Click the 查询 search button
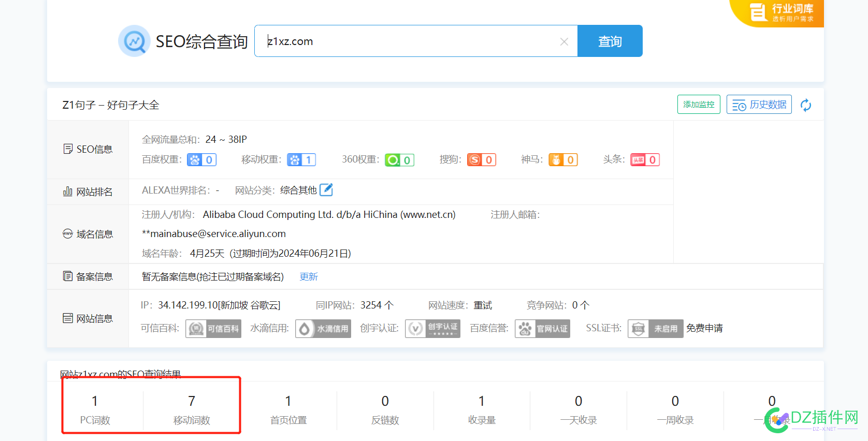 click(610, 41)
